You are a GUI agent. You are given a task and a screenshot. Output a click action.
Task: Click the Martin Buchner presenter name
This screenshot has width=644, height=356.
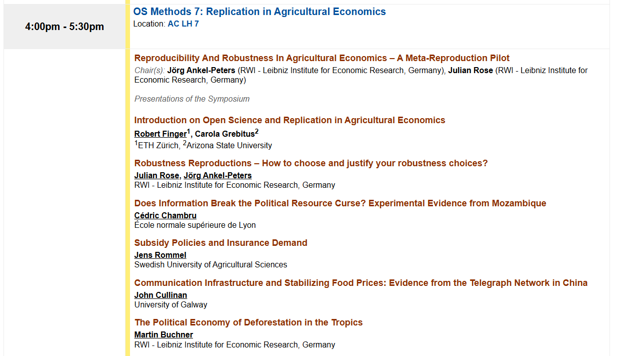click(x=163, y=335)
